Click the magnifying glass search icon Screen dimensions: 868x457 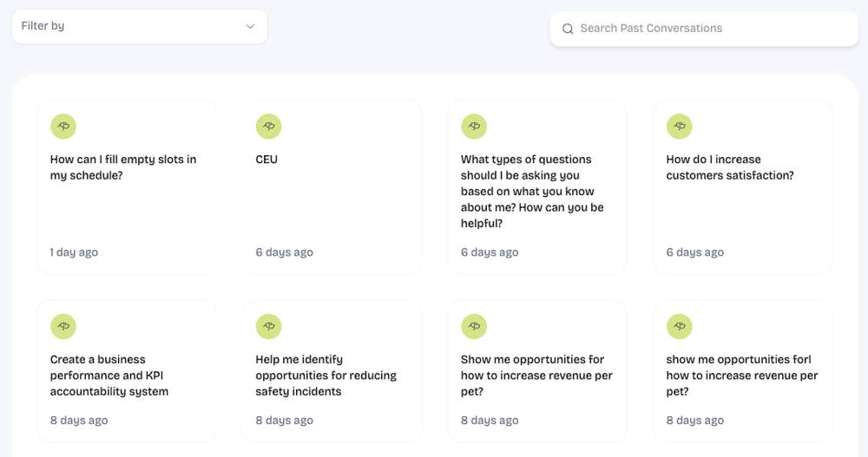click(568, 29)
